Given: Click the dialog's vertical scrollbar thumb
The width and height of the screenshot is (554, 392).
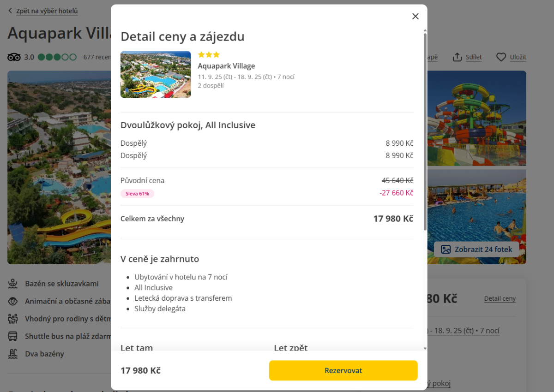Looking at the screenshot, I should 425,131.
